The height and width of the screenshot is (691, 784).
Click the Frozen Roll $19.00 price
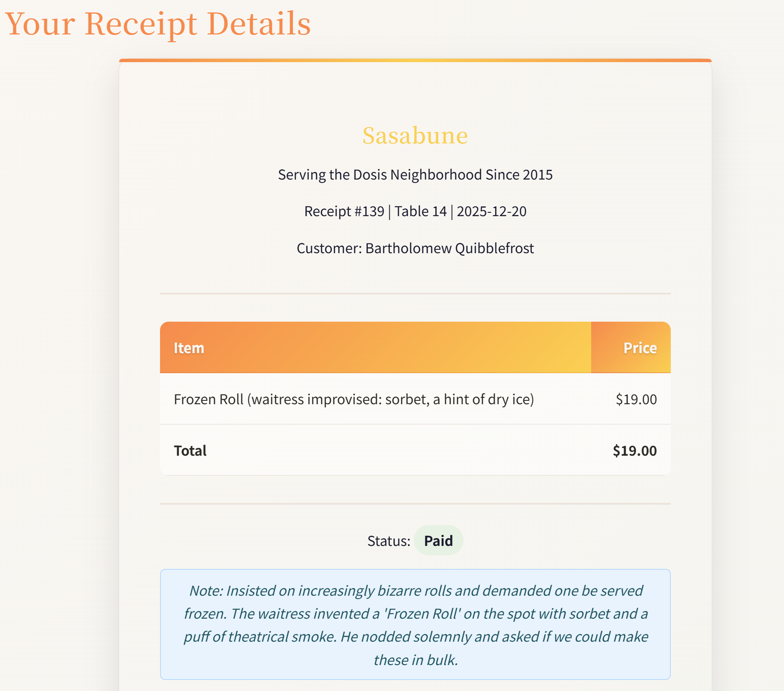point(636,400)
